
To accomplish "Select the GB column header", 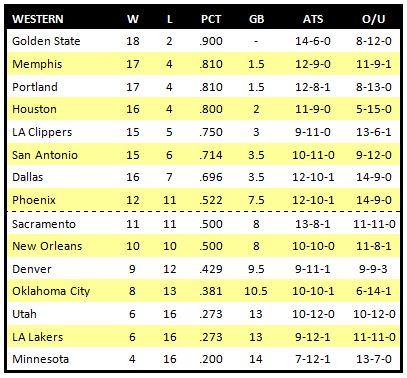I will pyautogui.click(x=256, y=19).
